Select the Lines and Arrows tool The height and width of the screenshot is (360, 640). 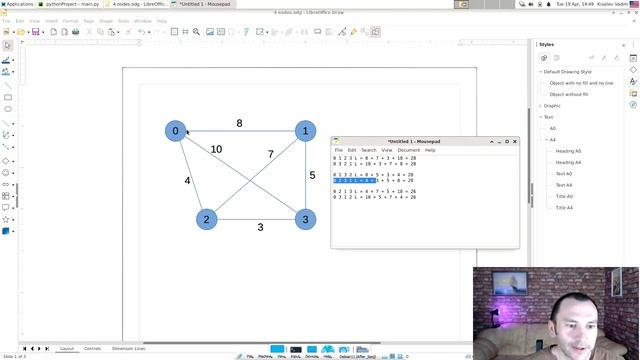pyautogui.click(x=6, y=123)
